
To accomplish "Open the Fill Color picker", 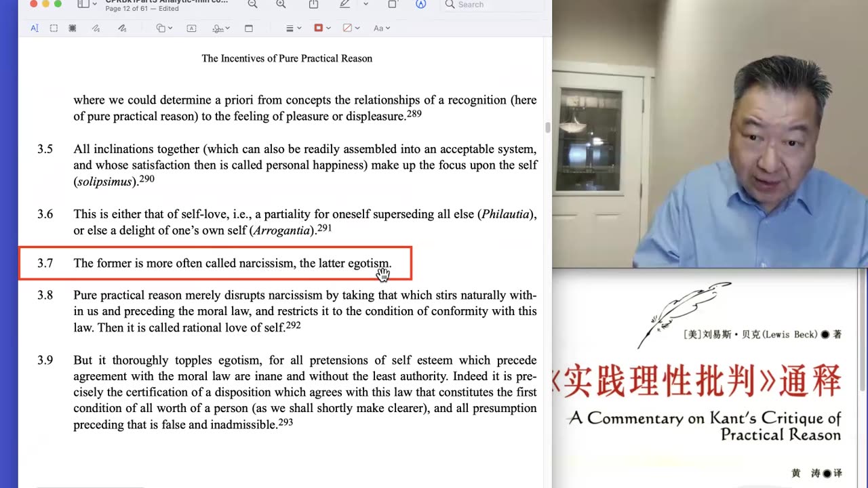I will pyautogui.click(x=351, y=28).
